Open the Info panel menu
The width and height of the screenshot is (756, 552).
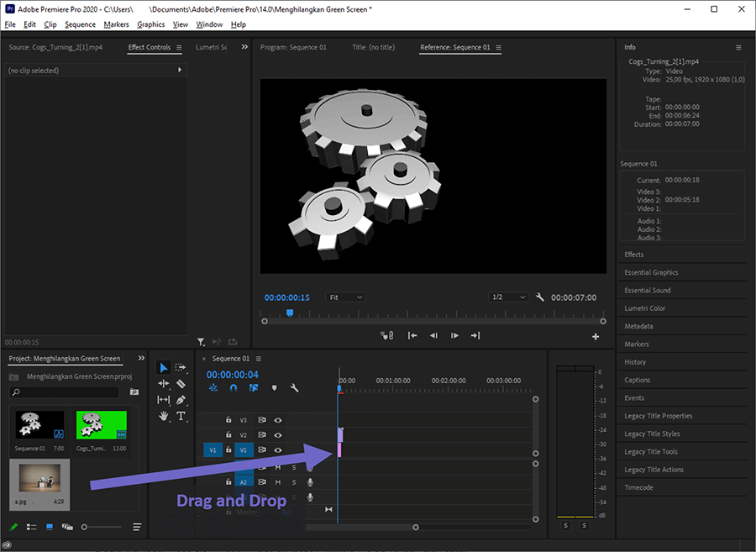point(738,47)
